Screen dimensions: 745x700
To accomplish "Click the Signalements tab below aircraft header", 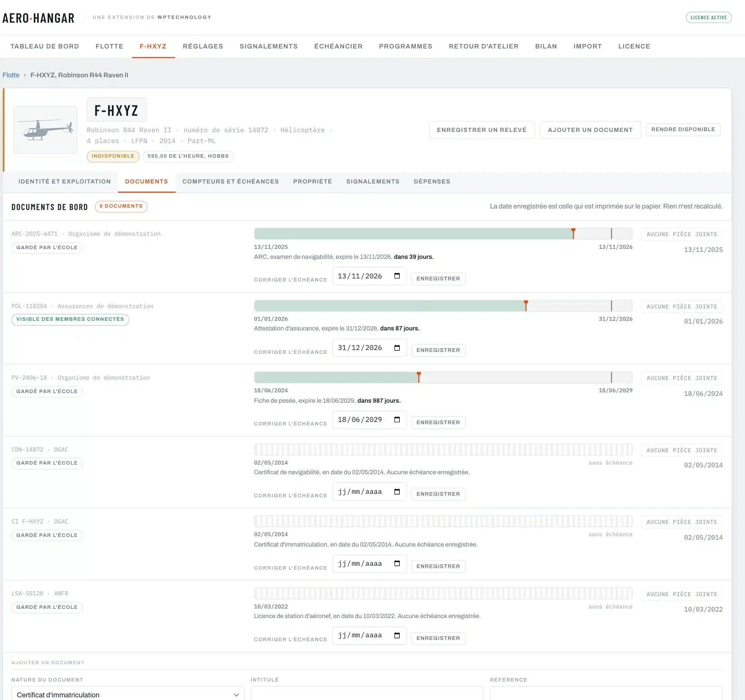I will (373, 182).
